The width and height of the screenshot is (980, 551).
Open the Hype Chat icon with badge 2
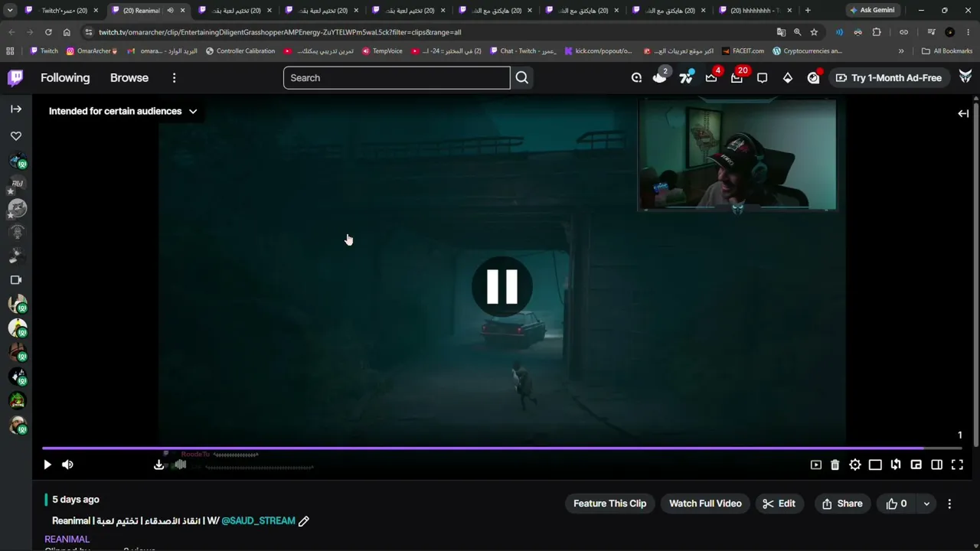[660, 77]
